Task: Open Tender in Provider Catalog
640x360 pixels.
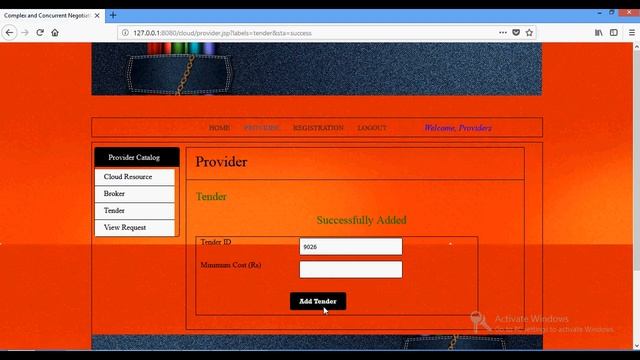Action: tap(135, 211)
